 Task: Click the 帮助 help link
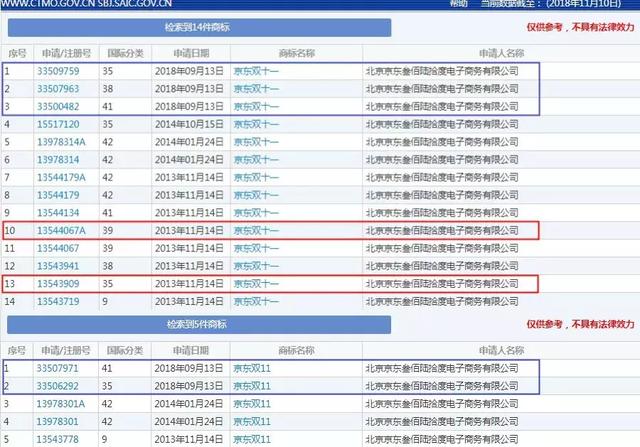[x=458, y=4]
